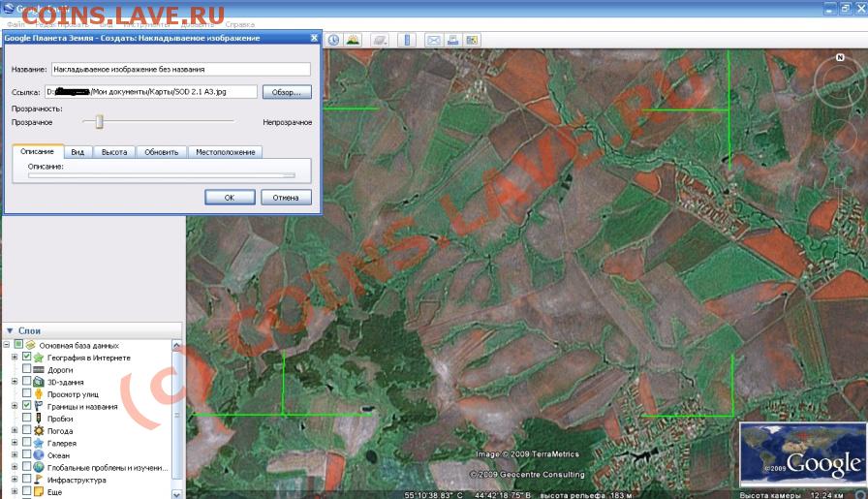
Task: Open the Обновить tab
Action: point(162,152)
